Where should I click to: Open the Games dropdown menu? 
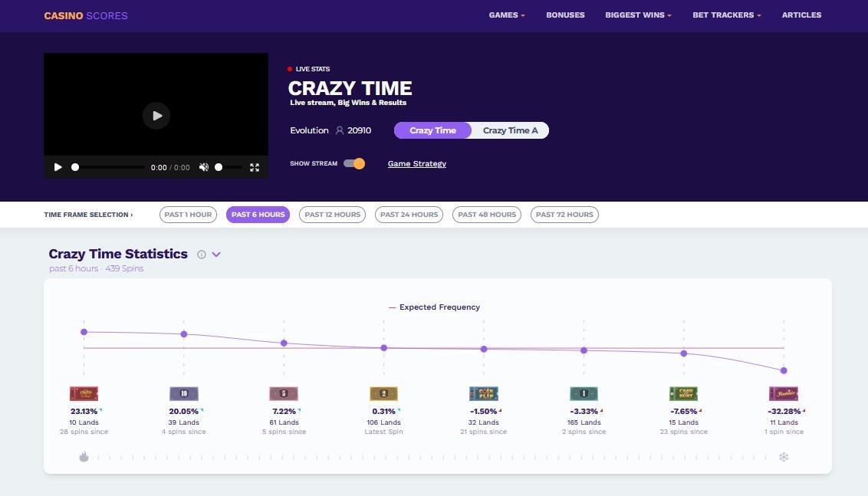coord(507,15)
